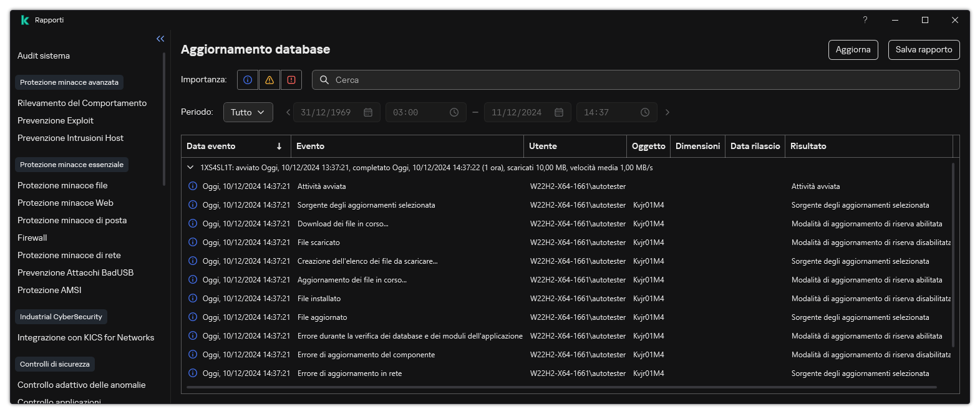980x414 pixels.
Task: Open the help question mark icon
Action: click(x=865, y=20)
